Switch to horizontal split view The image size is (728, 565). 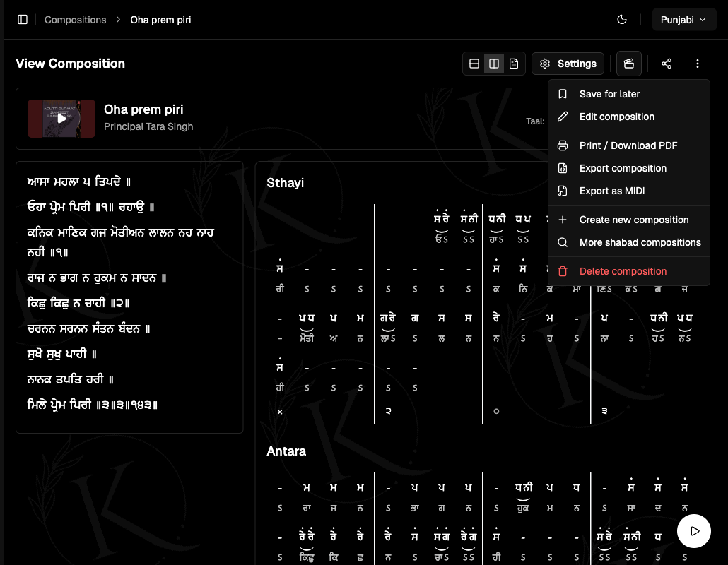[474, 64]
